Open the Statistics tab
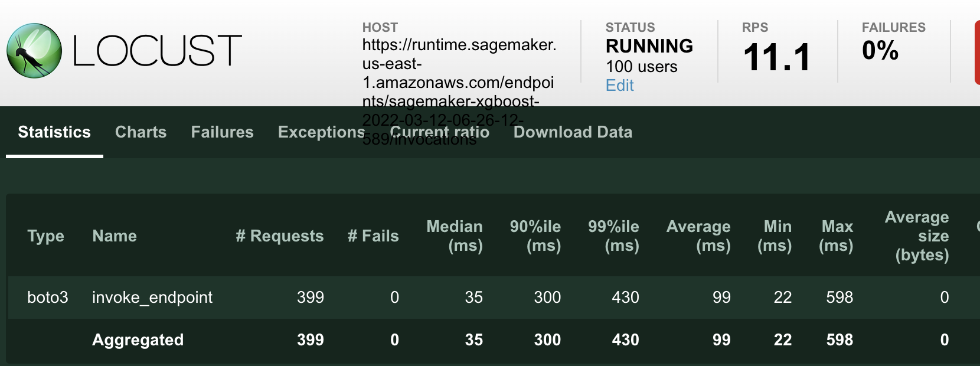This screenshot has width=980, height=366. tap(54, 132)
